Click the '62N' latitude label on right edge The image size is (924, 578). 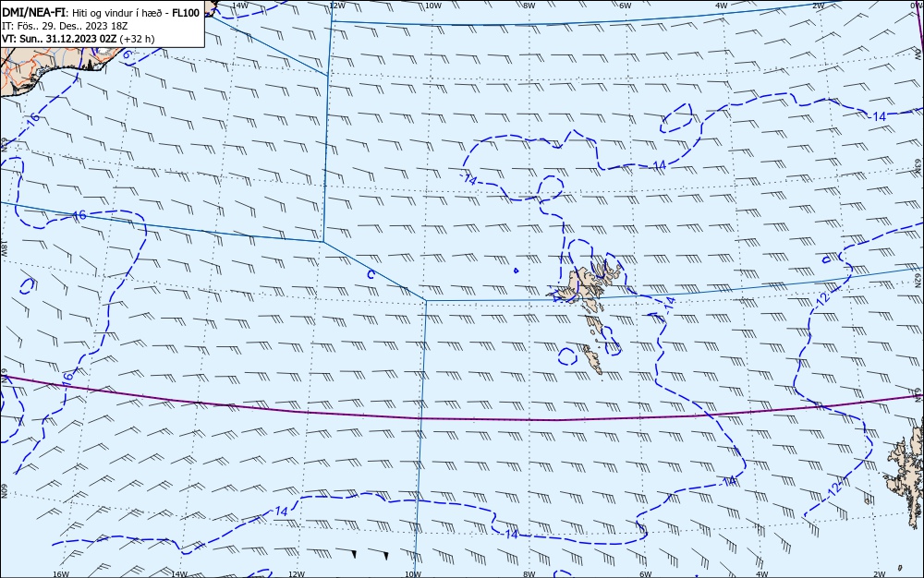click(x=918, y=281)
